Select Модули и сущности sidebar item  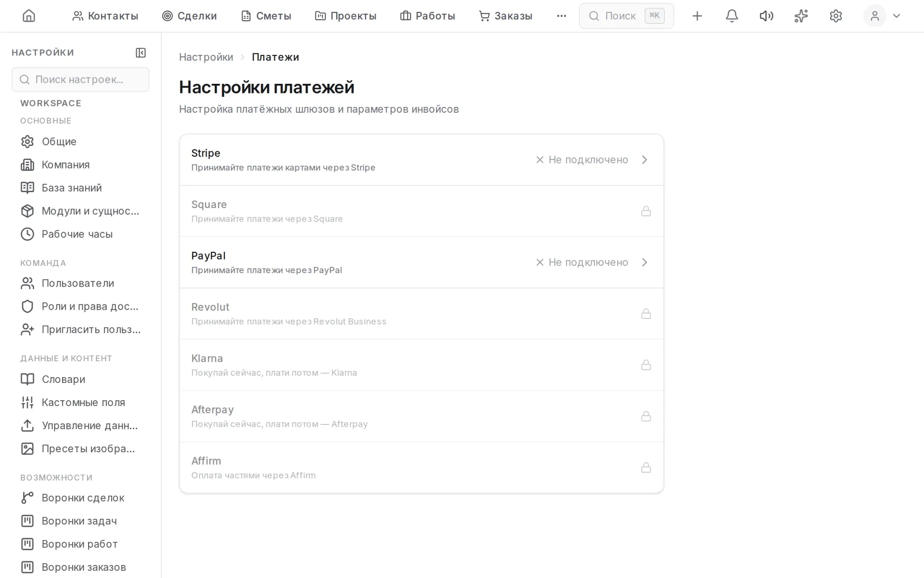(80, 211)
